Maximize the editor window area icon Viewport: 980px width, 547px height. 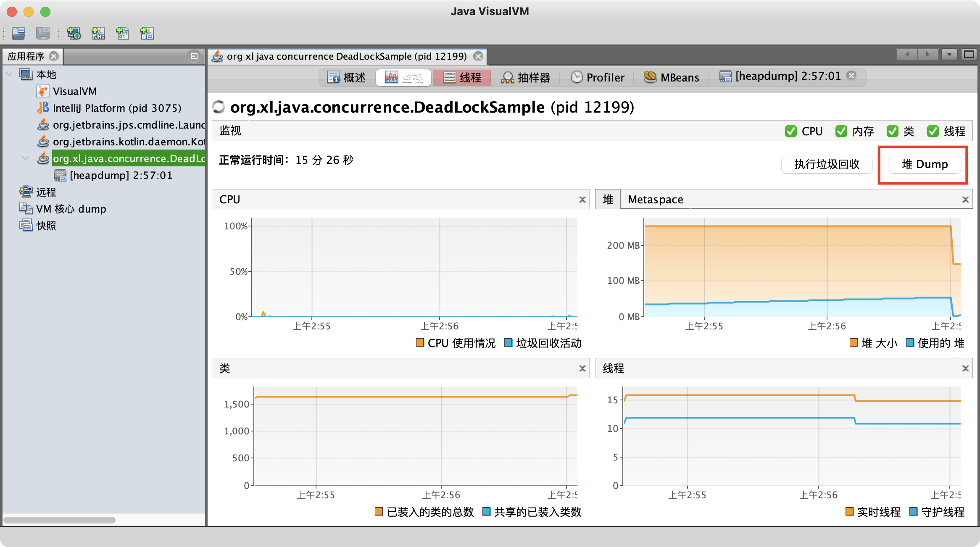click(969, 54)
